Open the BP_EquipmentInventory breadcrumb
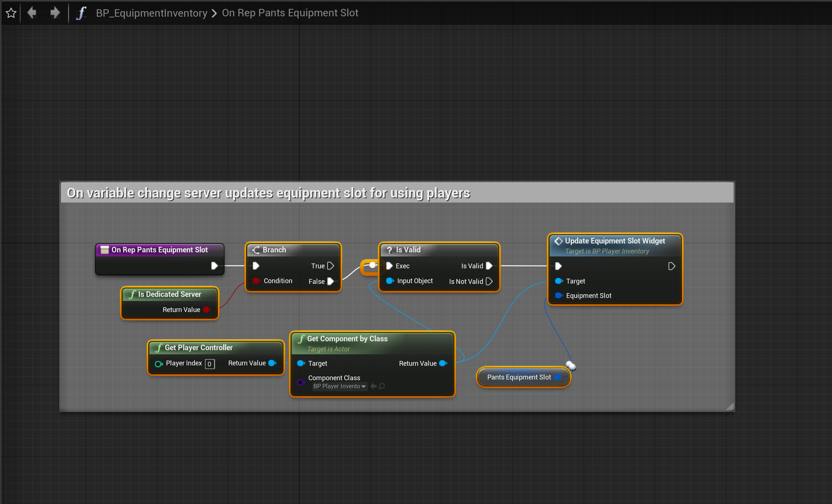The image size is (832, 504). [152, 13]
